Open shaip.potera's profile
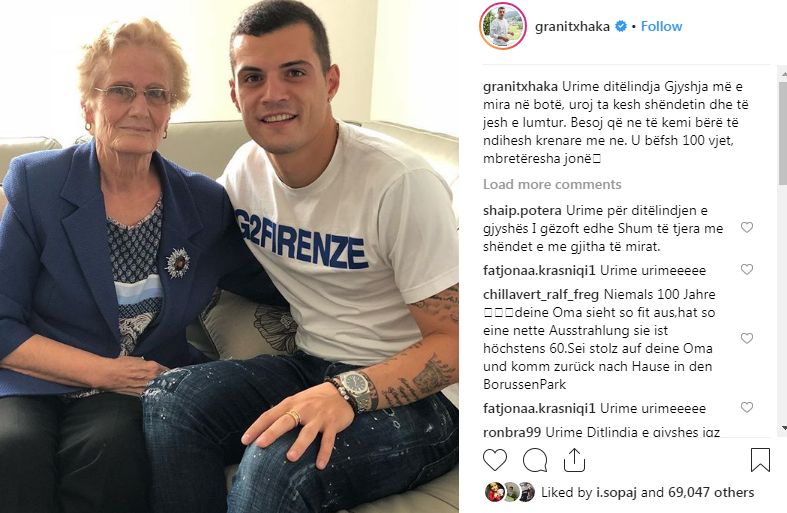 point(522,210)
